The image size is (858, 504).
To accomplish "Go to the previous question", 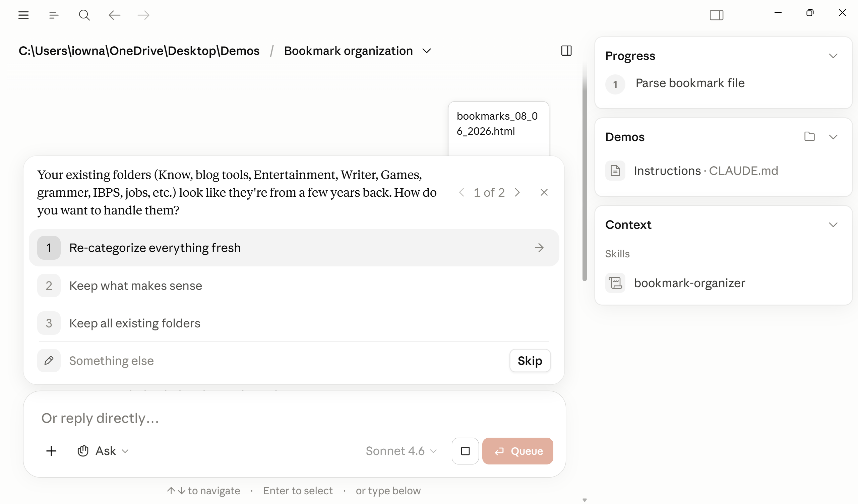I will point(462,193).
